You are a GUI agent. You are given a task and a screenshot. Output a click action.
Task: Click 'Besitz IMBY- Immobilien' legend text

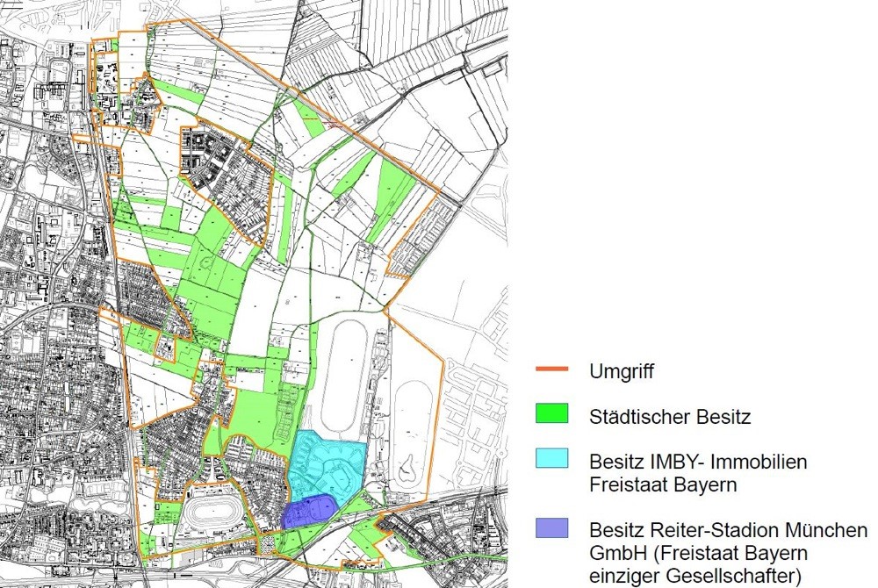(698, 461)
